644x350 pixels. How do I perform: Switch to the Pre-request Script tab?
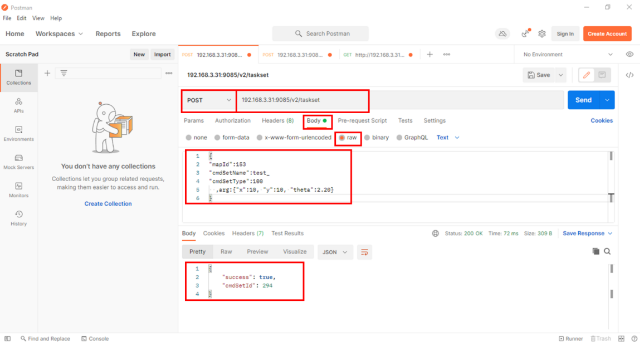pyautogui.click(x=362, y=121)
